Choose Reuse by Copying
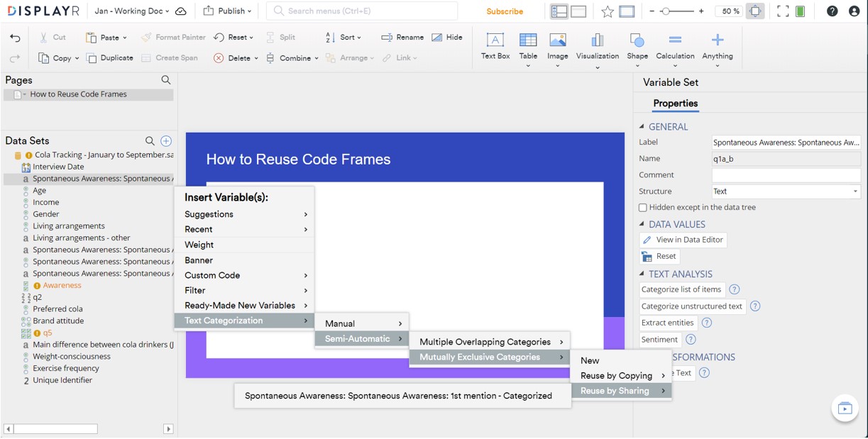Screen dimensions: 868x439 pos(622,376)
